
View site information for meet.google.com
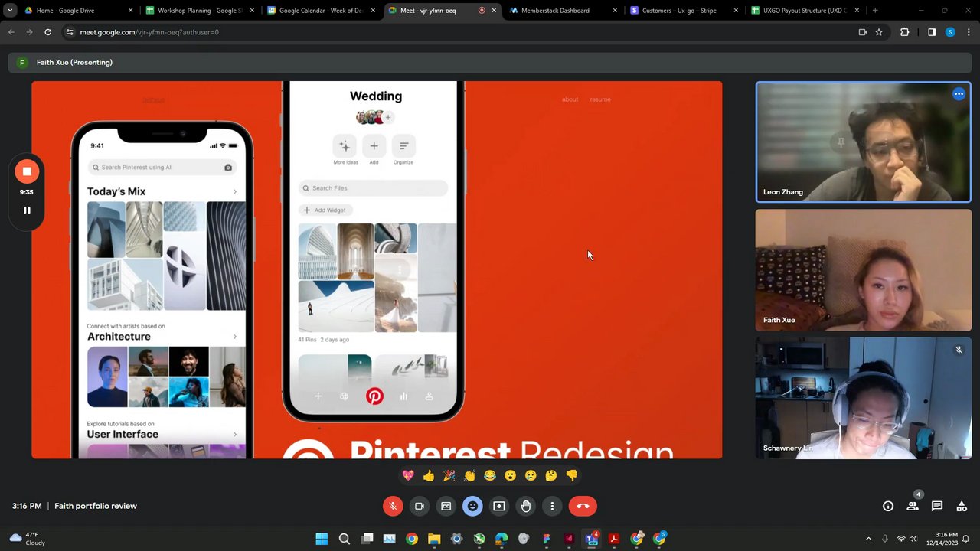coord(70,32)
